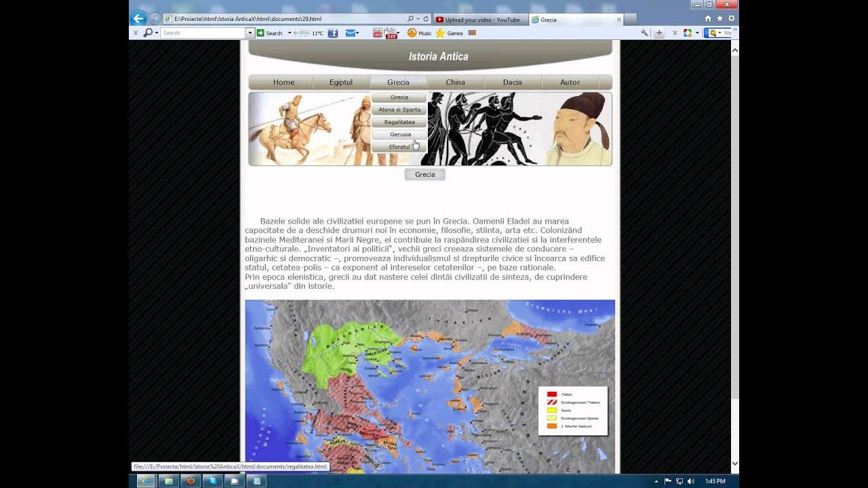Open the Grecia navigation menu item
Image resolution: width=868 pixels, height=488 pixels.
coord(398,83)
